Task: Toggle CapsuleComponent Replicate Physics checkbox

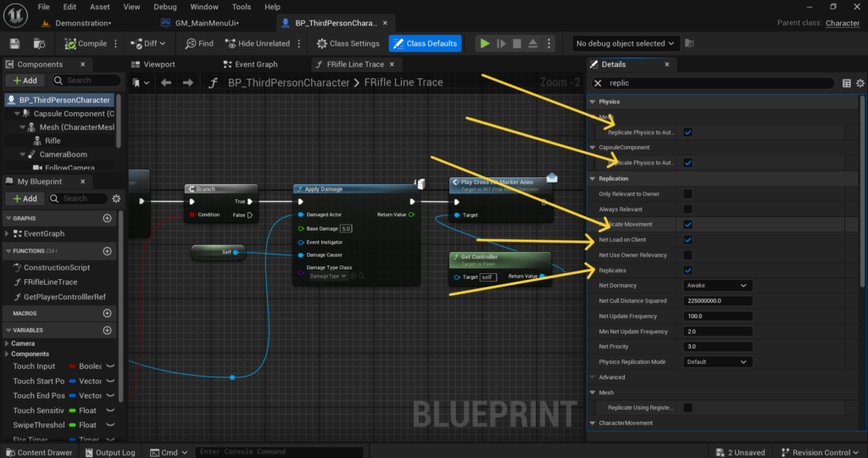Action: 687,163
